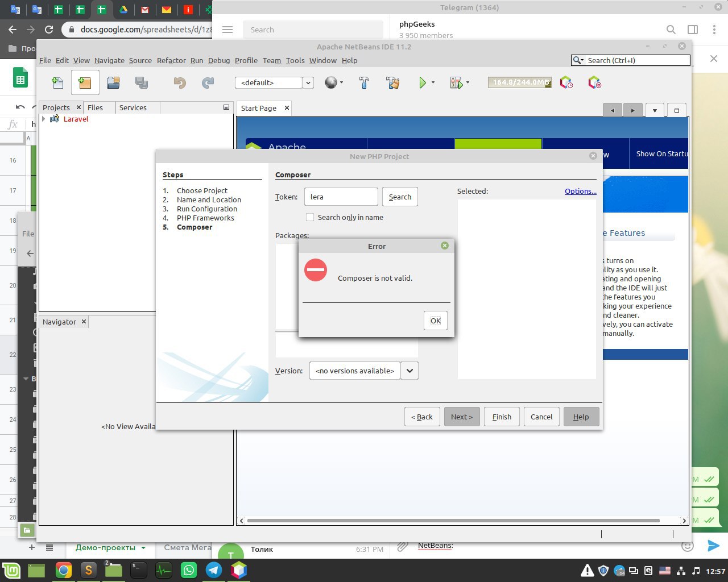Close the Projects tab

click(78, 107)
